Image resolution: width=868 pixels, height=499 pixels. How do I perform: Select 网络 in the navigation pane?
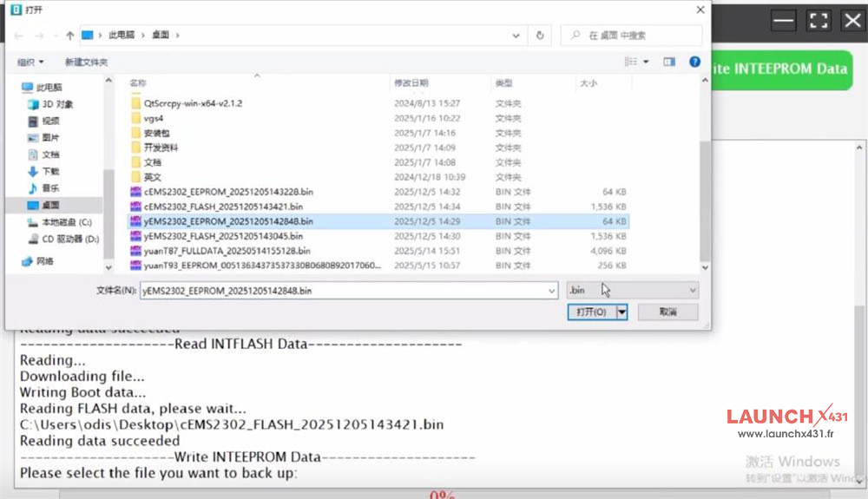pos(37,261)
